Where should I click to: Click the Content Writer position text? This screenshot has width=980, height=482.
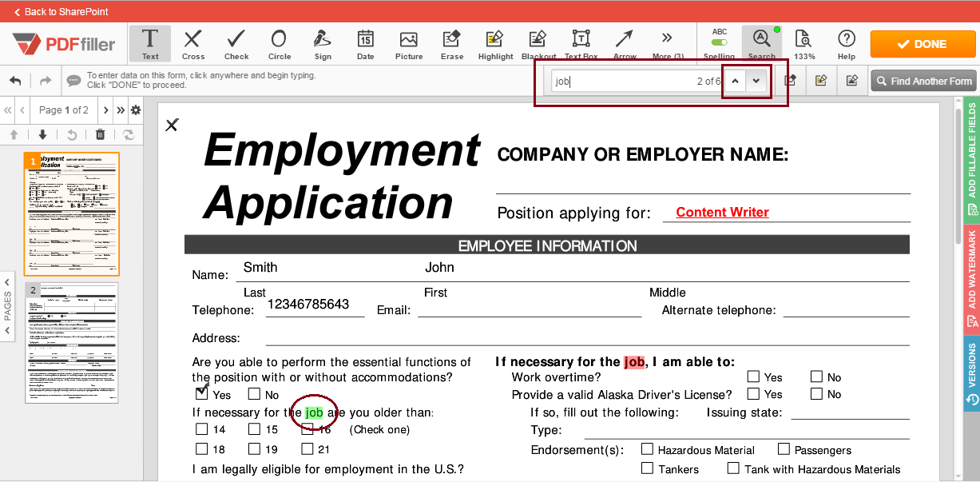[722, 212]
